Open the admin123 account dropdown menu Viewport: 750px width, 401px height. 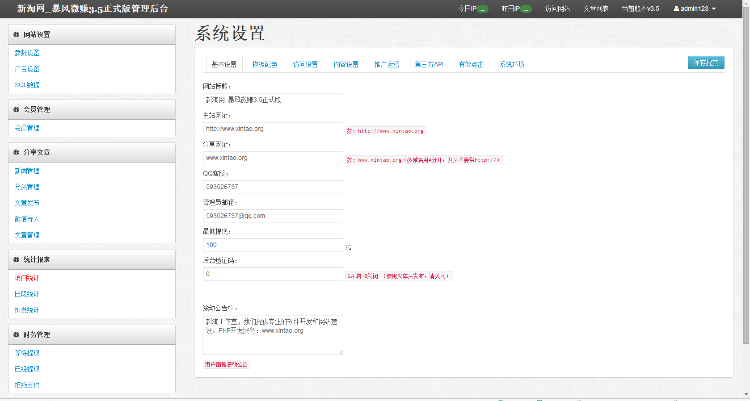pyautogui.click(x=695, y=9)
